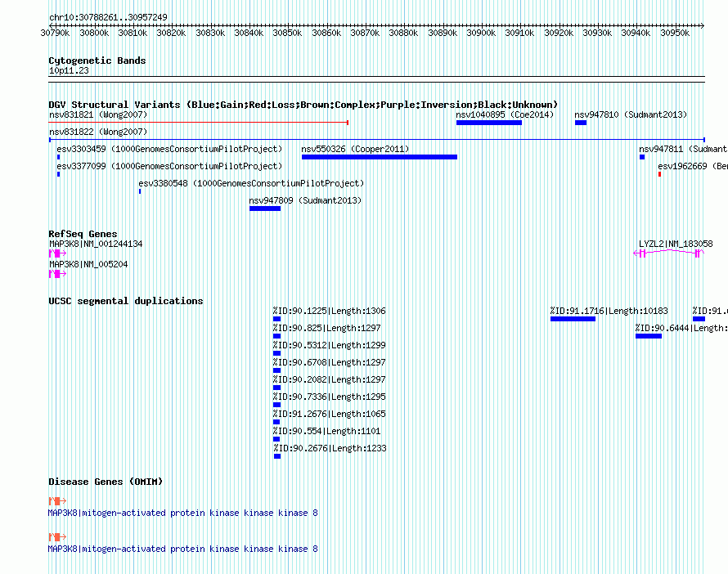Click the duplication bar under %ID:90.6444
Viewport: 728px width, 574px height.
coord(649,336)
